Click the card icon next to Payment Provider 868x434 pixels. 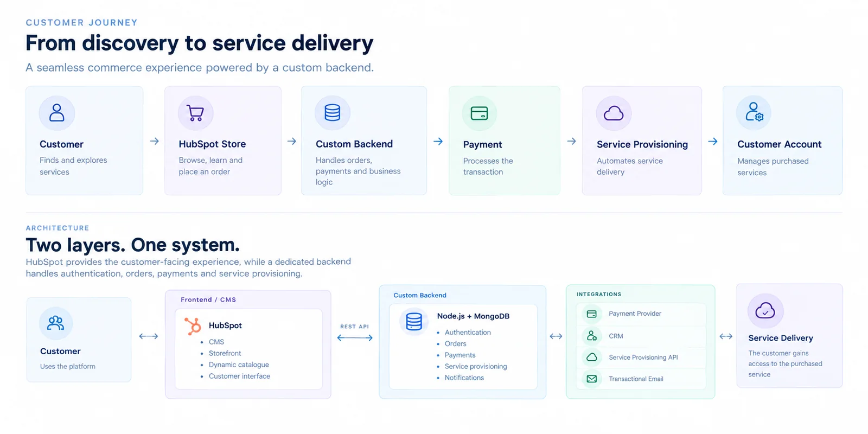[592, 314]
